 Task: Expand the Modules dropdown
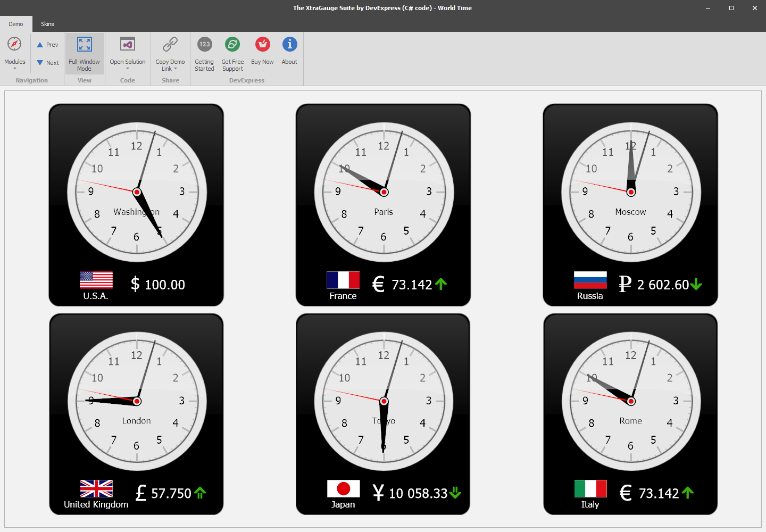[14, 68]
